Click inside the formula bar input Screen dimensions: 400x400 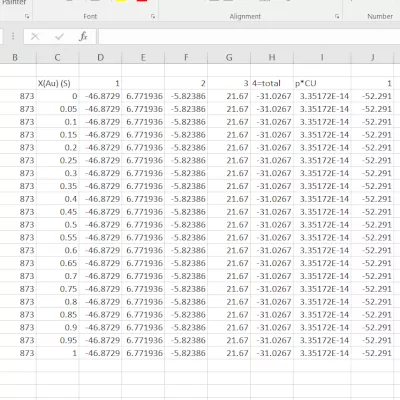click(x=249, y=36)
